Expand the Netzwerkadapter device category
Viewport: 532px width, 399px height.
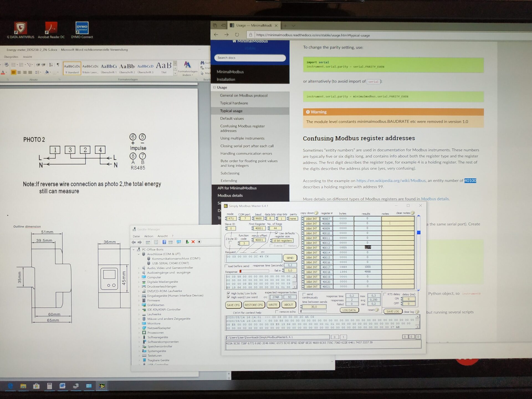[139, 328]
